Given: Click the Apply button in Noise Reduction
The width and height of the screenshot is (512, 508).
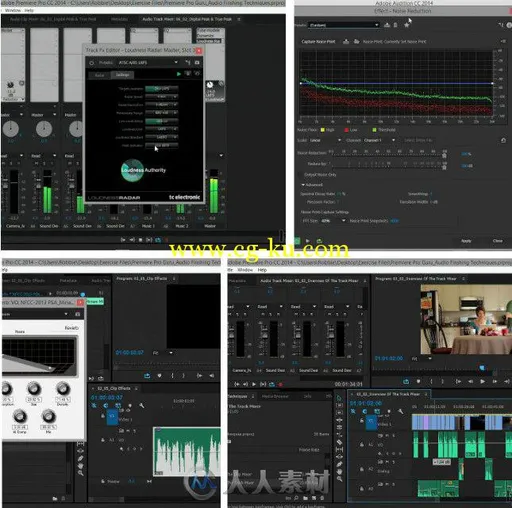Looking at the screenshot, I should pyautogui.click(x=466, y=241).
